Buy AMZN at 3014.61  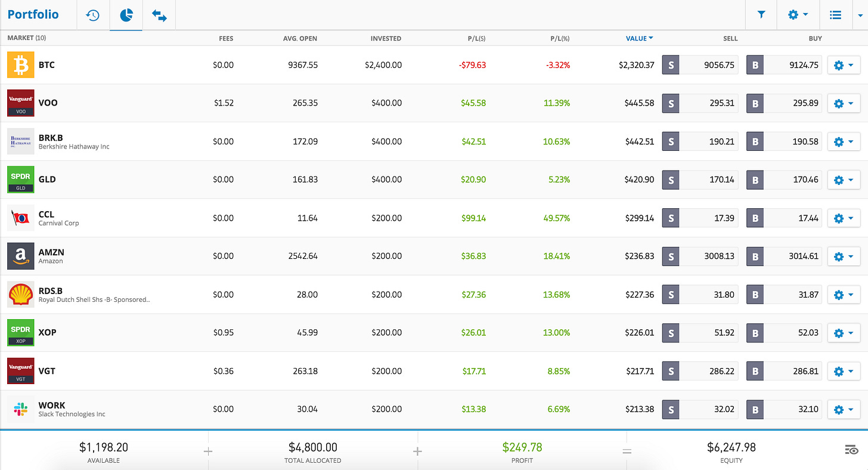coord(785,256)
